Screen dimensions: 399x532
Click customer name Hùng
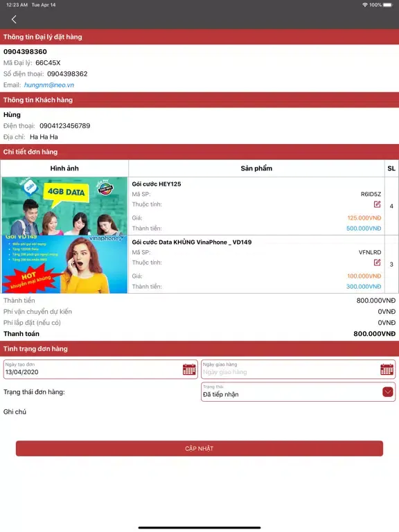pyautogui.click(x=12, y=115)
